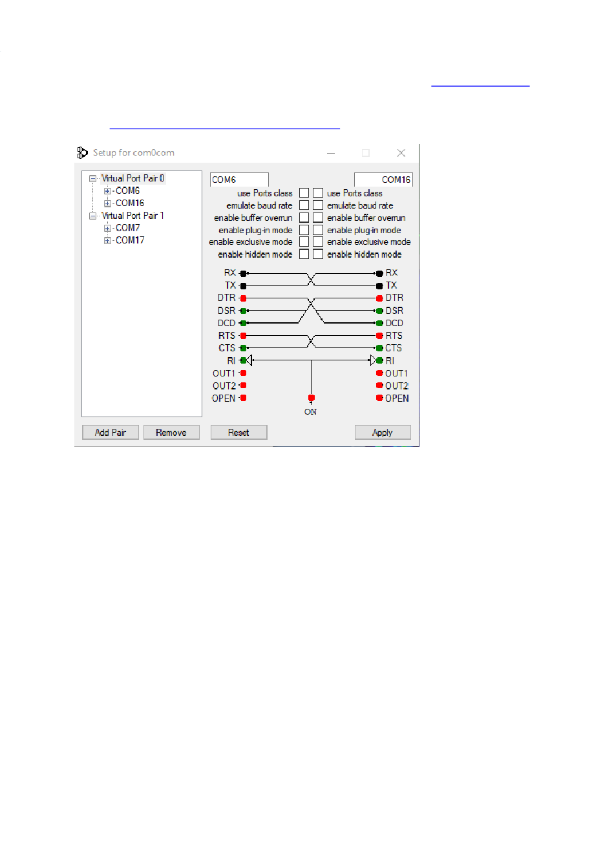
Task: Expand the COM7 tree node
Action: click(107, 228)
